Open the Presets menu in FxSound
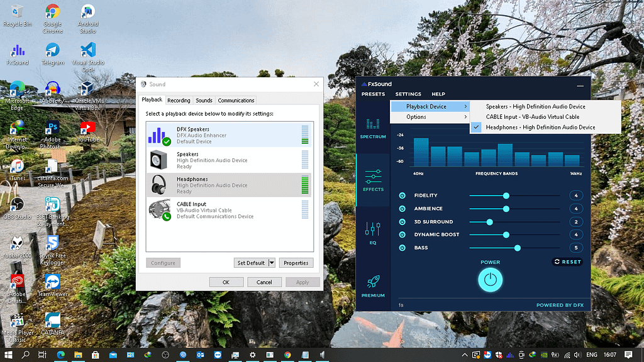Viewport: 644px width, 362px height. click(373, 94)
